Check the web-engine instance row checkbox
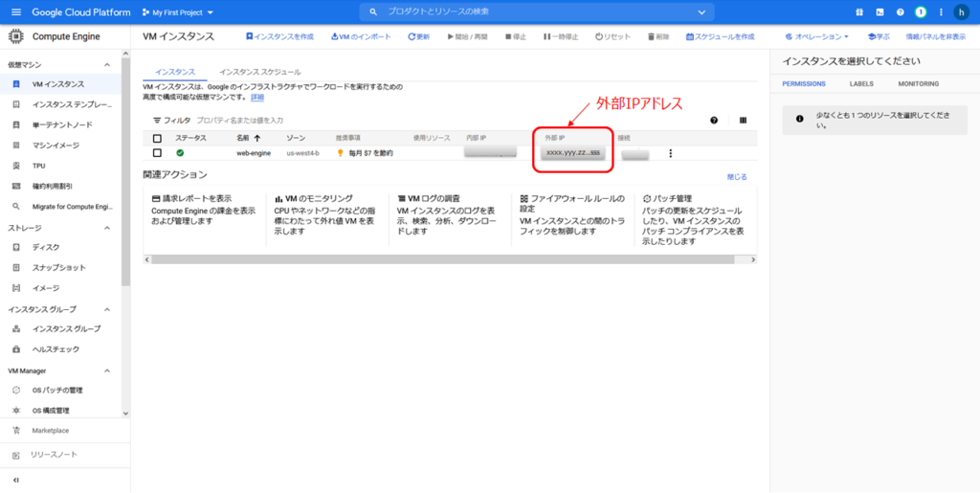This screenshot has height=493, width=980. click(158, 153)
